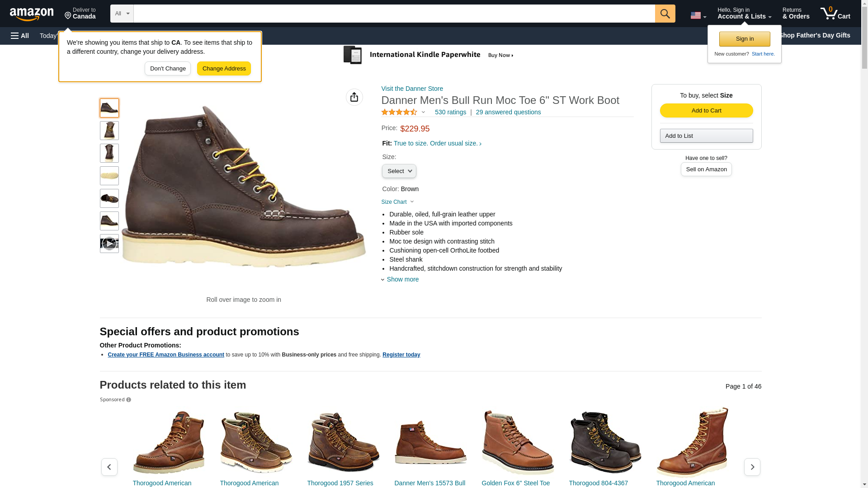Expand the Size Chart
868x488 pixels.
397,202
